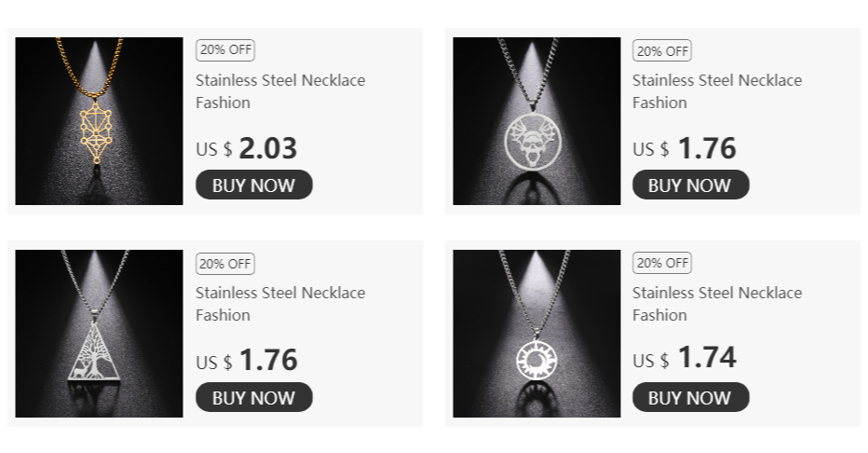This screenshot has height=453, width=868.
Task: Open Stainless Steel Necklace title beside sun pendant
Action: [716, 303]
